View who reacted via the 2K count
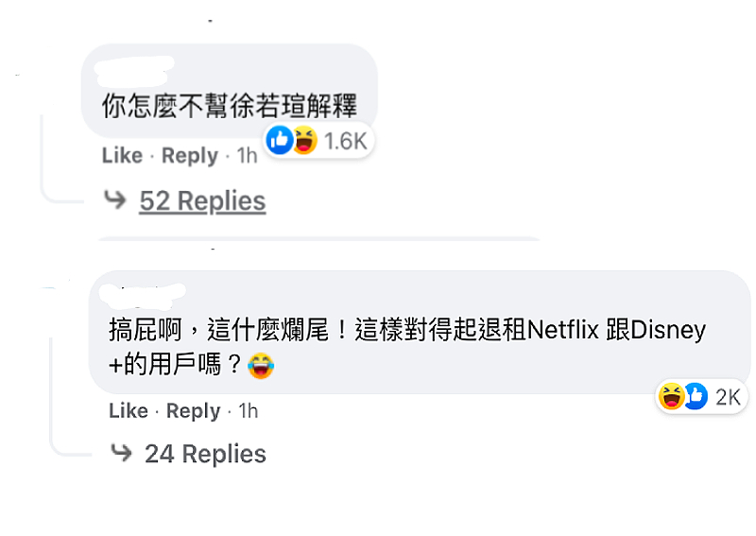 pos(727,397)
